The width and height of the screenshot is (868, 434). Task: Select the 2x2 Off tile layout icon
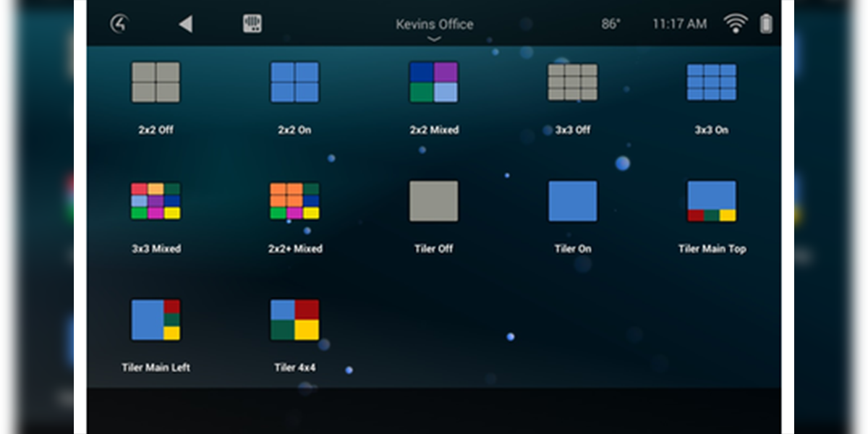pyautogui.click(x=156, y=82)
